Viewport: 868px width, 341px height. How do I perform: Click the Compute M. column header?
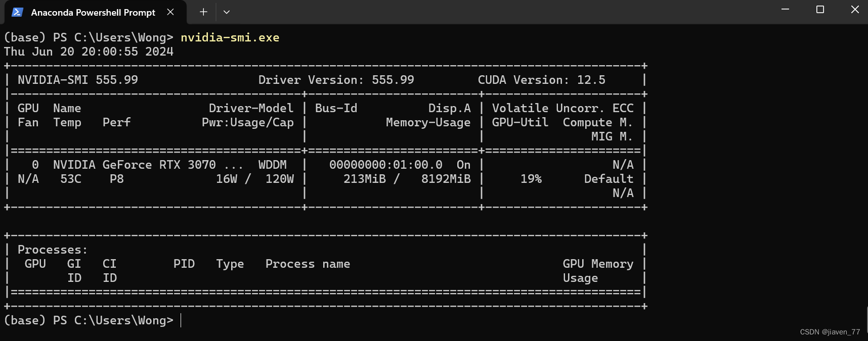click(x=598, y=122)
